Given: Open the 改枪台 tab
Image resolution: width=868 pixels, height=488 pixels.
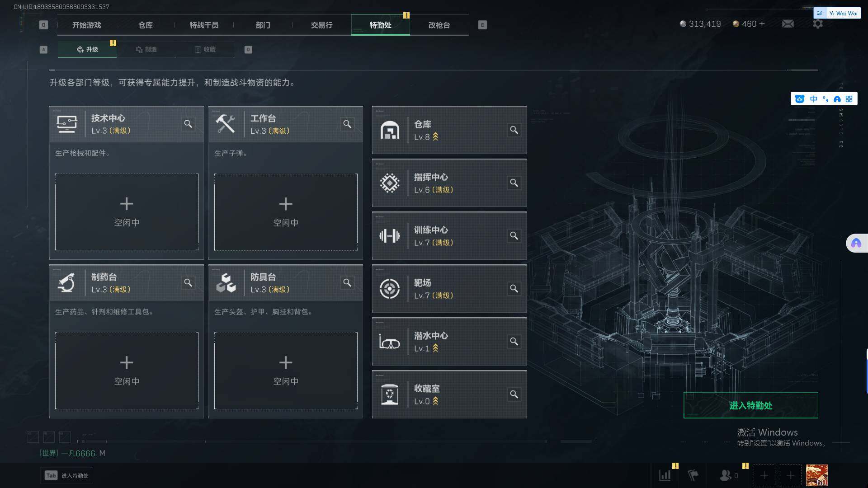Looking at the screenshot, I should tap(439, 25).
